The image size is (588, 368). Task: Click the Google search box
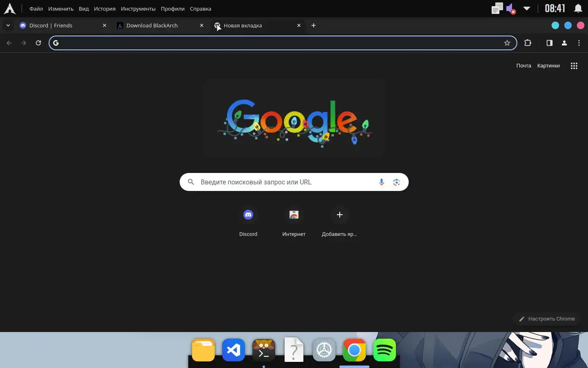coord(294,182)
